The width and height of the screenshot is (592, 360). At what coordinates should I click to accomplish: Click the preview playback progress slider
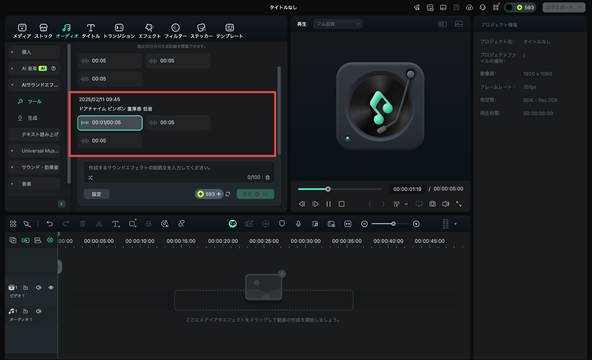coord(339,189)
